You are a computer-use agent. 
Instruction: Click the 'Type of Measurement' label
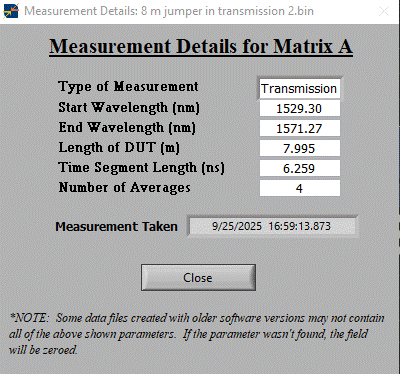(x=128, y=87)
